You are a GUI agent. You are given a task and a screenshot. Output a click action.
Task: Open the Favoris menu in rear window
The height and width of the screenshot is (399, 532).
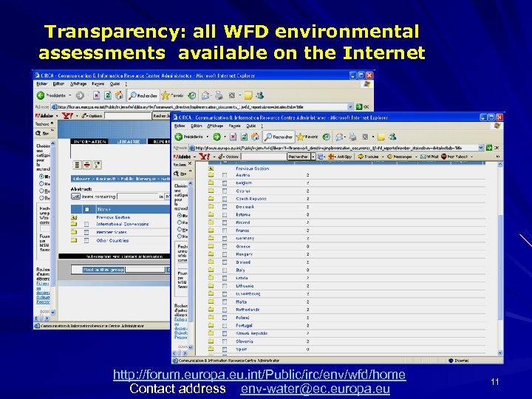(98, 83)
